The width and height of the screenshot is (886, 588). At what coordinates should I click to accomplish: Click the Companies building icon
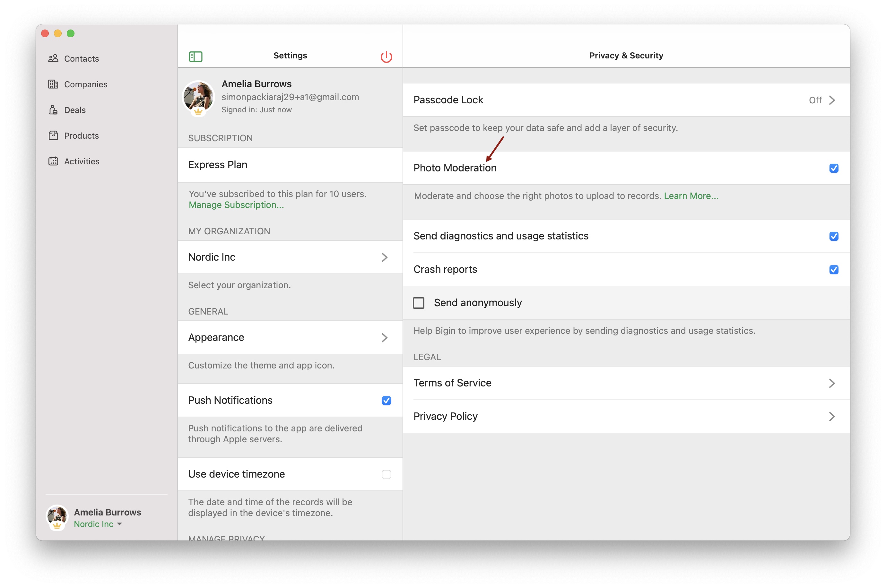coord(53,84)
